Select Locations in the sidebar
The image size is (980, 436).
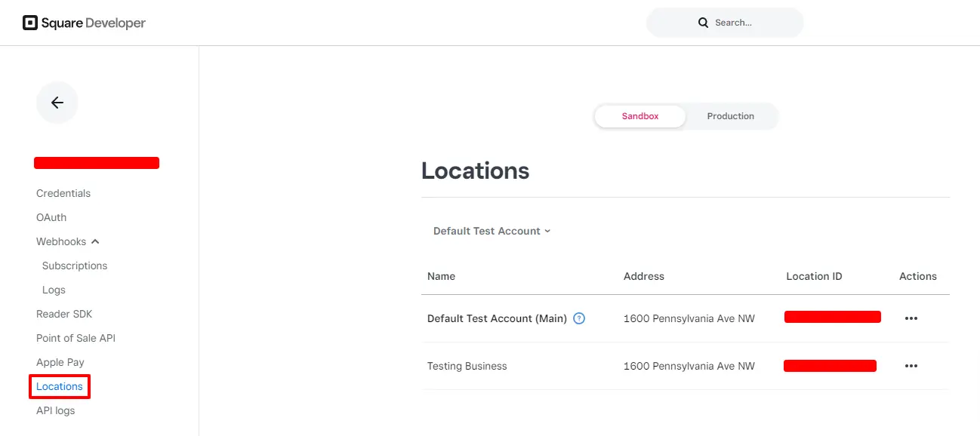pyautogui.click(x=60, y=386)
